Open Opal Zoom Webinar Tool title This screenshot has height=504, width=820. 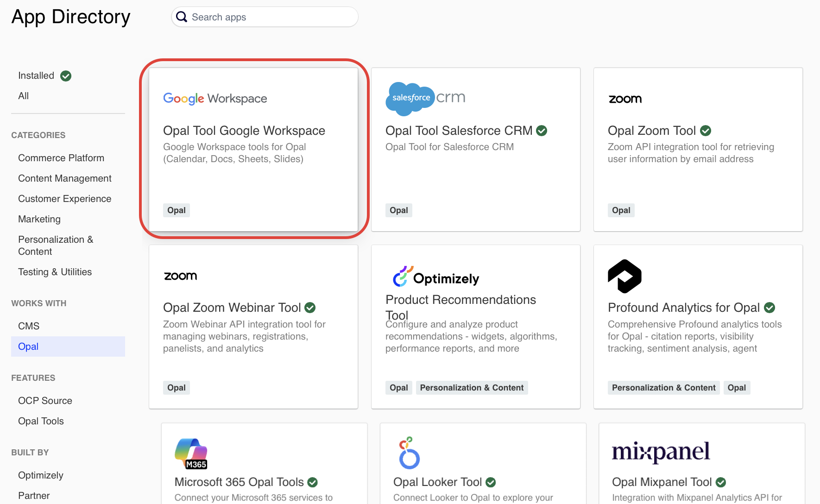[x=232, y=308]
